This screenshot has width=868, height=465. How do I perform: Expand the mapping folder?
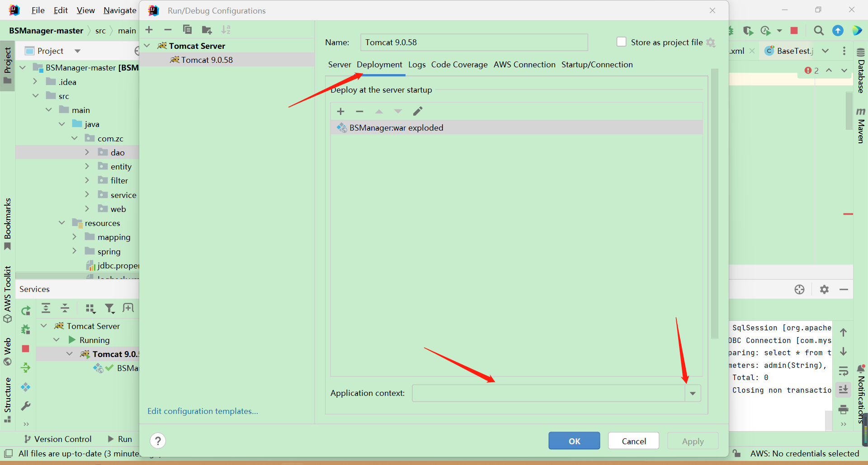click(x=74, y=237)
